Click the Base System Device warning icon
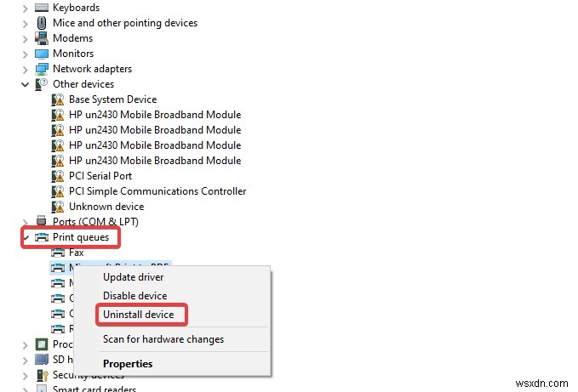 (x=58, y=99)
